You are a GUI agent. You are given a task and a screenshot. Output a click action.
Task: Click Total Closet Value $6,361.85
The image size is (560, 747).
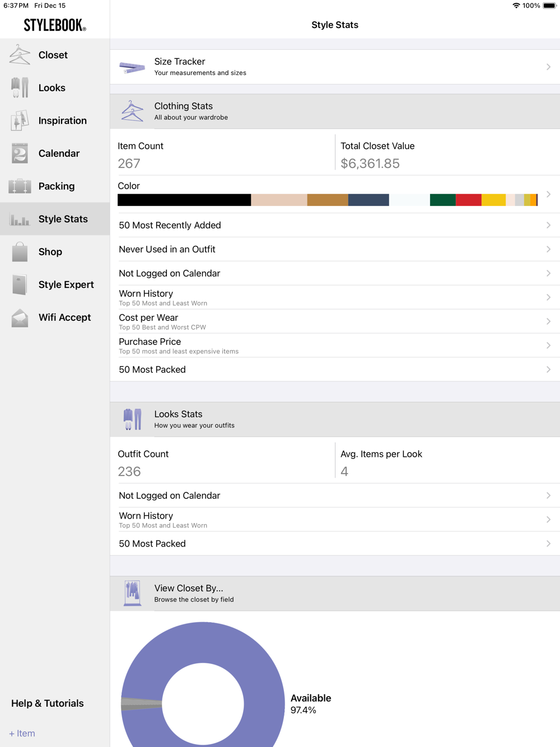coord(370,164)
